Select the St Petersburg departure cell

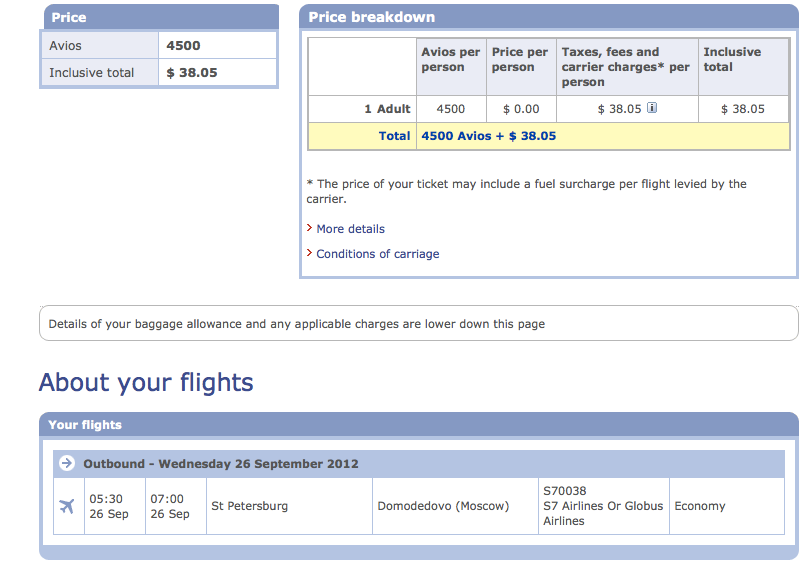coord(290,506)
